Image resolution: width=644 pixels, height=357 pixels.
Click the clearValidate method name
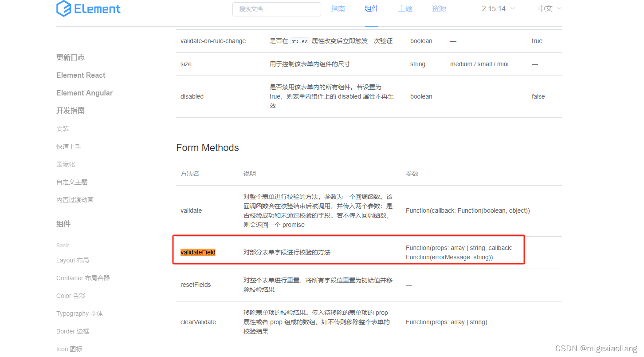198,322
